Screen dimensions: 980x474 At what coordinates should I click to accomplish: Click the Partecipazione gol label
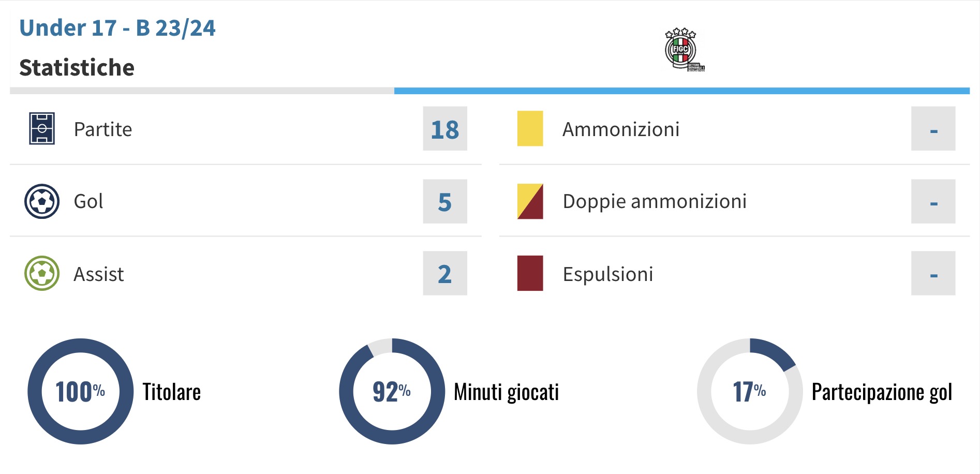(x=882, y=392)
